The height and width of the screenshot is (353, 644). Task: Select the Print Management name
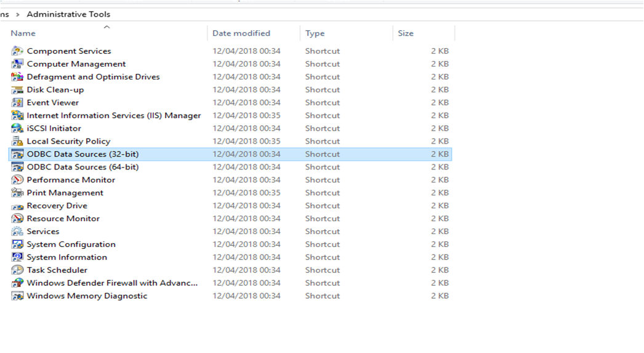[65, 193]
